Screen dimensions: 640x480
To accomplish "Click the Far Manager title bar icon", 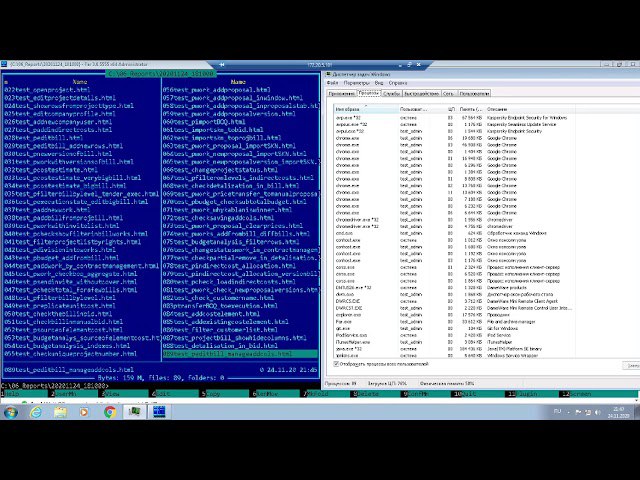I will [4, 64].
